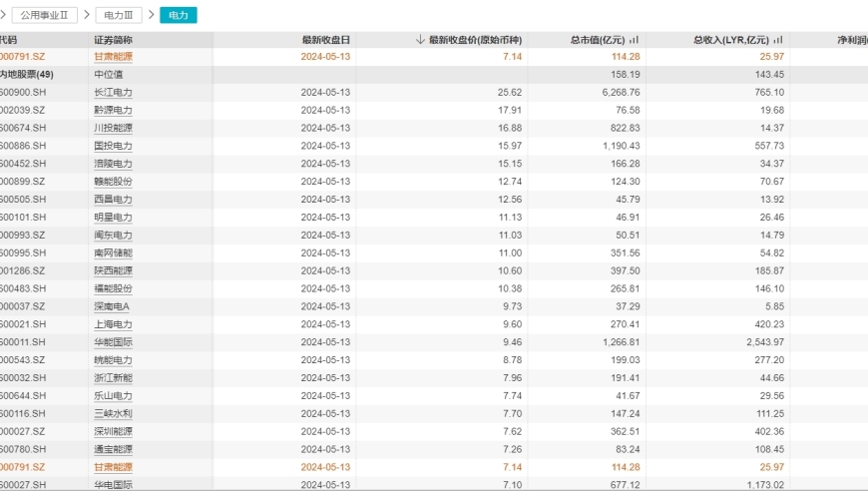The image size is (868, 491).
Task: Open the 赣能股份 stock link
Action: 113,182
